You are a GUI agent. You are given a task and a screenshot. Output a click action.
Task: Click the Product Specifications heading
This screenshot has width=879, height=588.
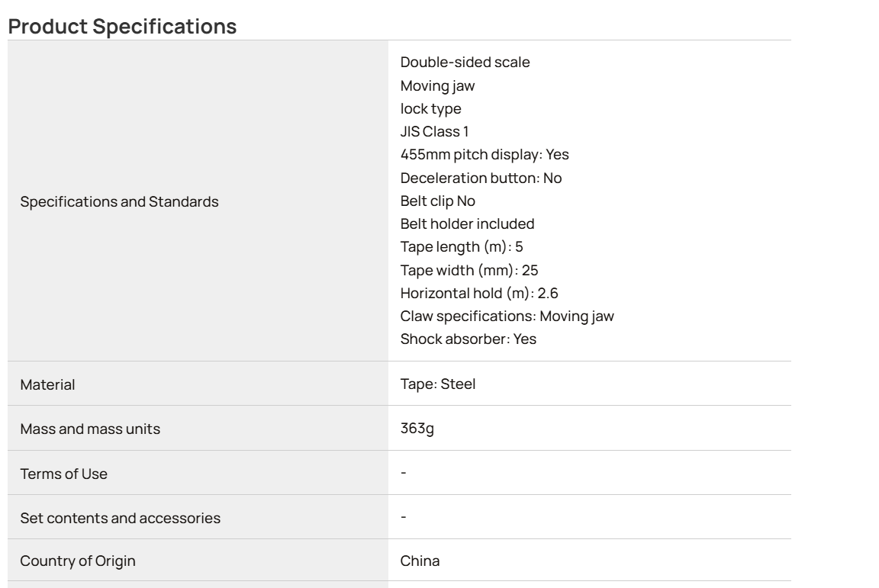coord(122,27)
